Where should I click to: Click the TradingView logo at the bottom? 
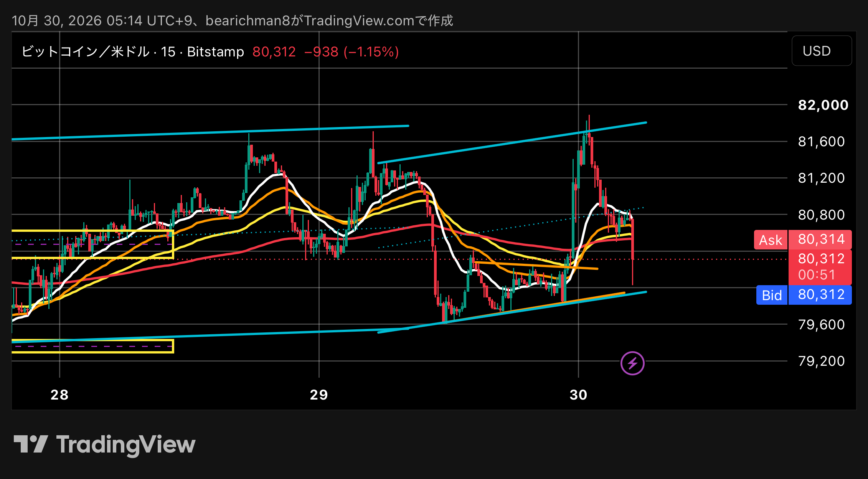pyautogui.click(x=104, y=445)
